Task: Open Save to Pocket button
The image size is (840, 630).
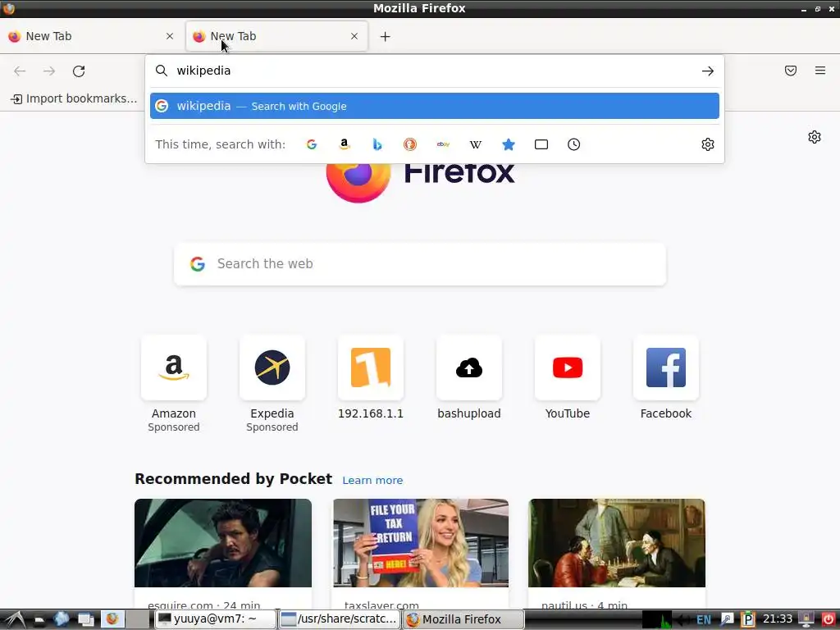Action: pos(791,71)
